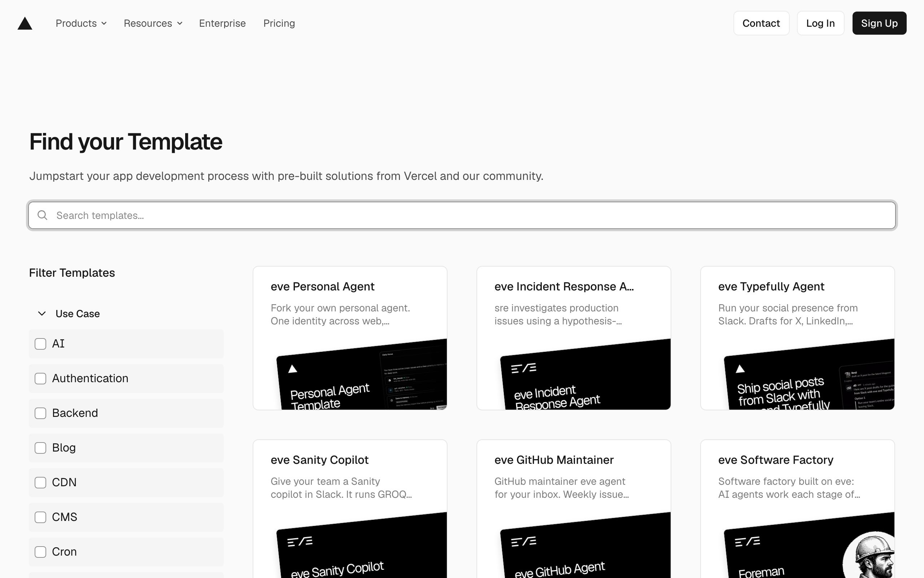Click the Personal Agent Template preview image
Viewport: 924px width, 578px height.
(x=361, y=375)
